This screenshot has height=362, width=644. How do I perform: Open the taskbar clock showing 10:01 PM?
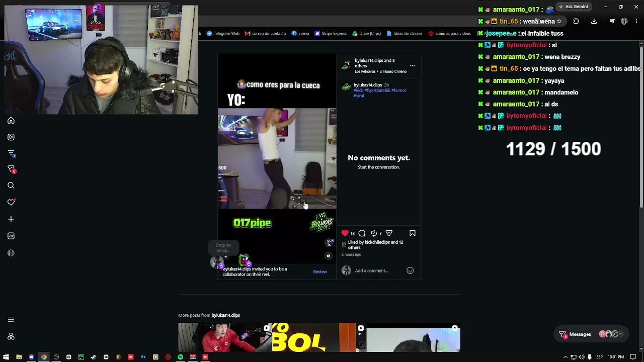point(616,357)
